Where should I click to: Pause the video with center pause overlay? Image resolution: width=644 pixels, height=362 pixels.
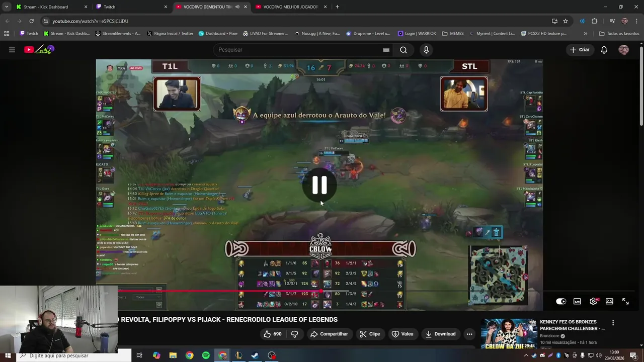click(320, 185)
